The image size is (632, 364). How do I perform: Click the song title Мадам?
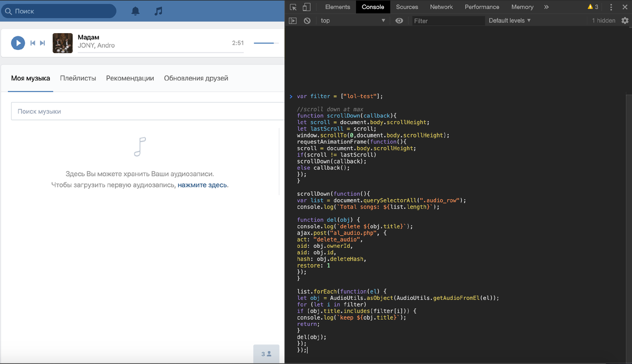point(88,37)
